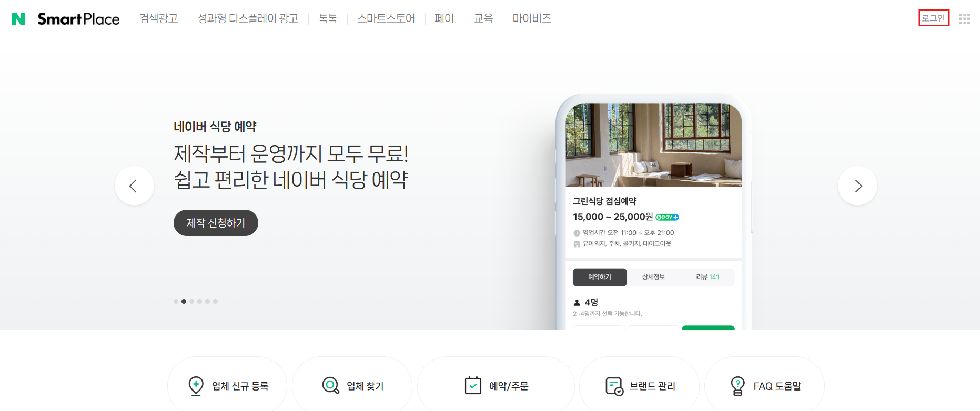The image size is (980, 411).
Task: Click the magnifier icon for 업체 찾기
Action: tap(330, 386)
